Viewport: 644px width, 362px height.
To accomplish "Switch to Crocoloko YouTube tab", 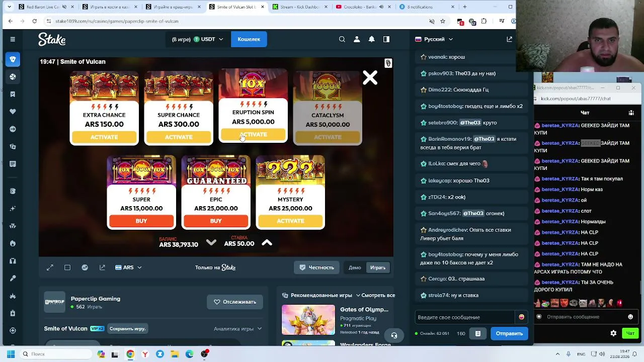I will 362,7.
